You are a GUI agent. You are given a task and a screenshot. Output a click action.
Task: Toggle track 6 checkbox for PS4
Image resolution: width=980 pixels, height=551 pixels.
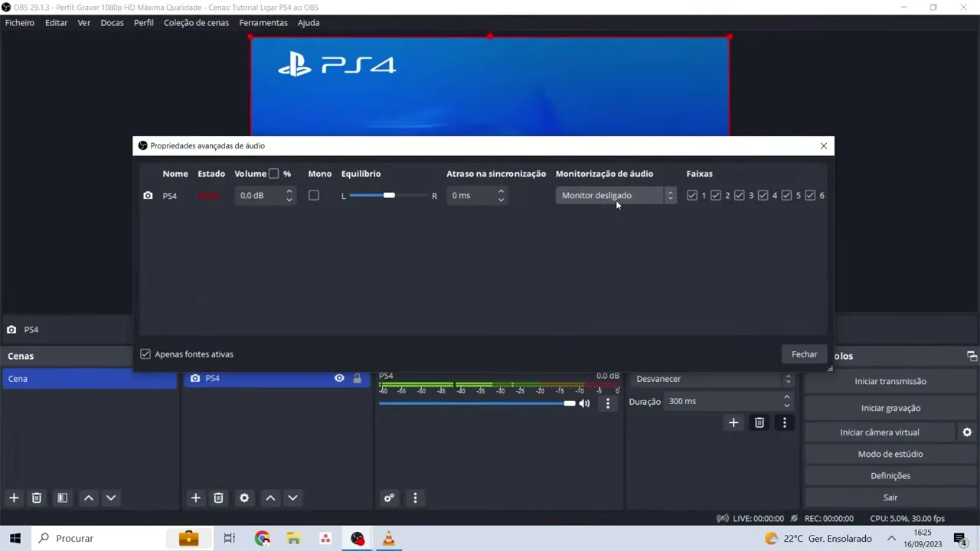[x=810, y=195]
